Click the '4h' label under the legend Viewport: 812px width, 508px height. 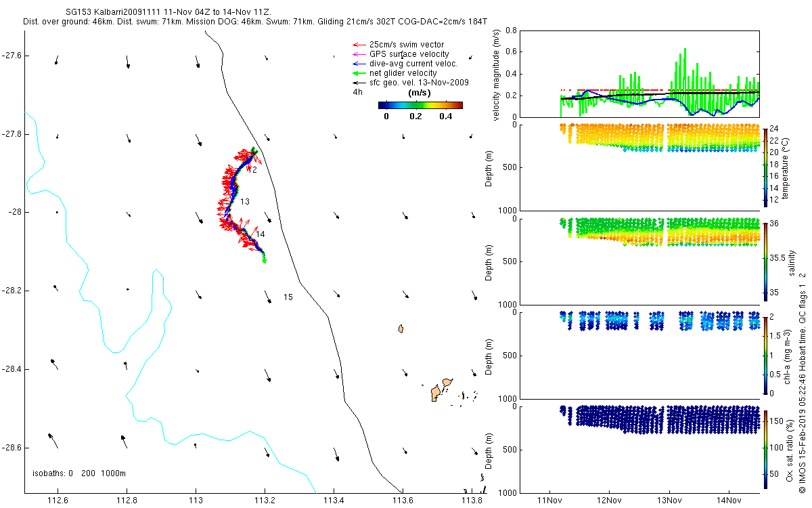coord(357,92)
